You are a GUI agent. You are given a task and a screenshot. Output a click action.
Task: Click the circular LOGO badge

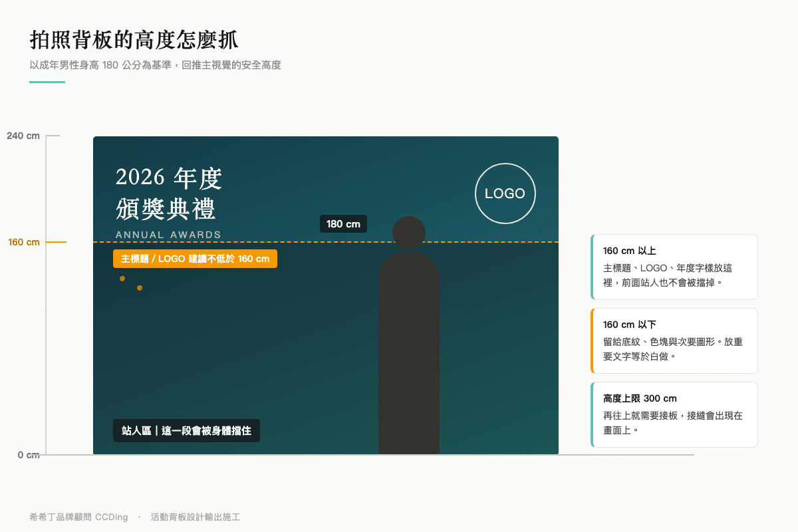[505, 194]
